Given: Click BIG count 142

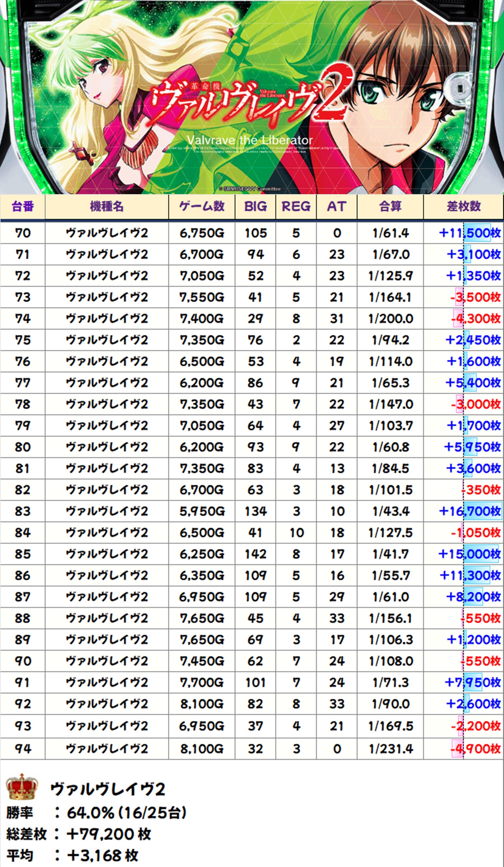Looking at the screenshot, I should tap(256, 554).
